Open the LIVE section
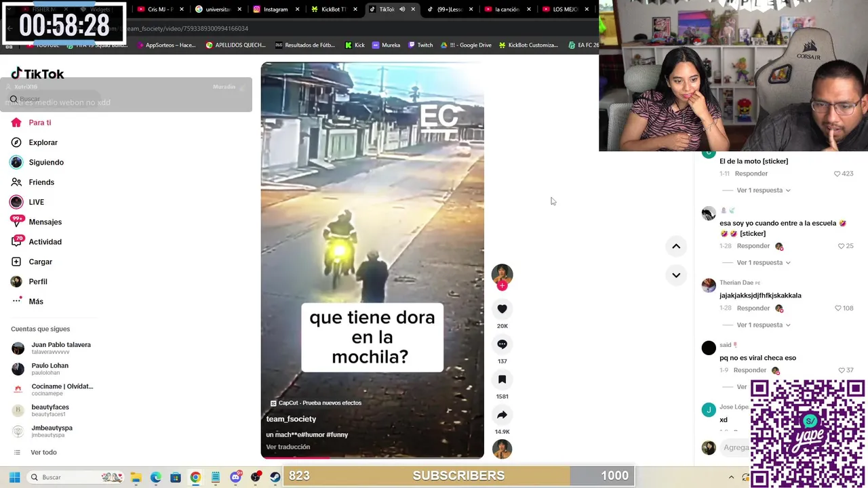 click(x=27, y=202)
